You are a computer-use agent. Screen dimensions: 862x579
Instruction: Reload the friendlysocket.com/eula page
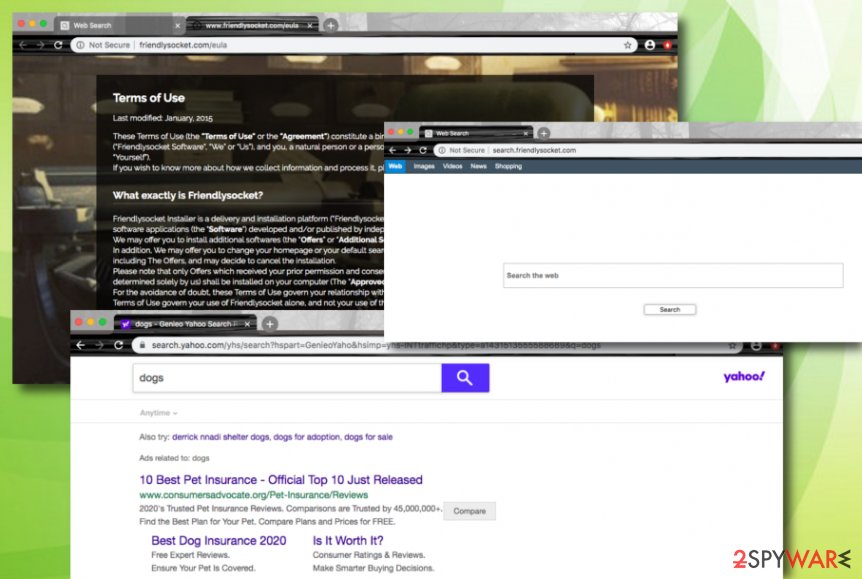point(58,45)
